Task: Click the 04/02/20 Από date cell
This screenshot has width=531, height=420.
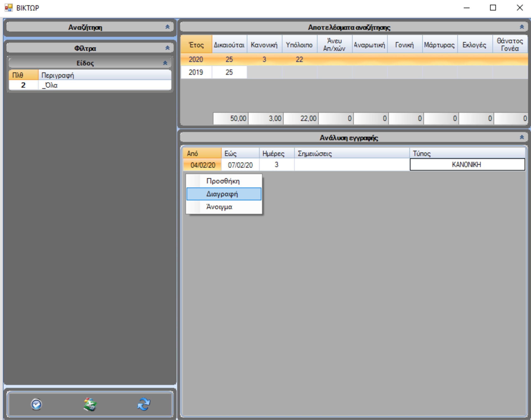Action: coord(203,165)
